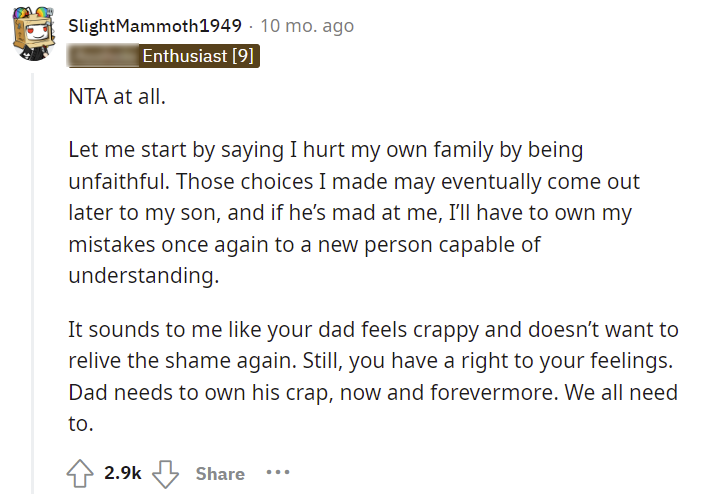This screenshot has width=710, height=494.
Task: Open the three-dot more options menu
Action: 278,473
